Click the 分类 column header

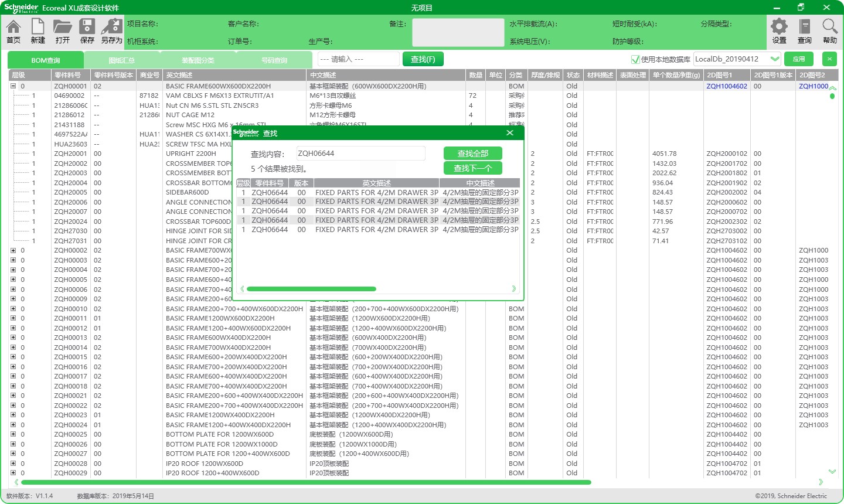pyautogui.click(x=515, y=75)
